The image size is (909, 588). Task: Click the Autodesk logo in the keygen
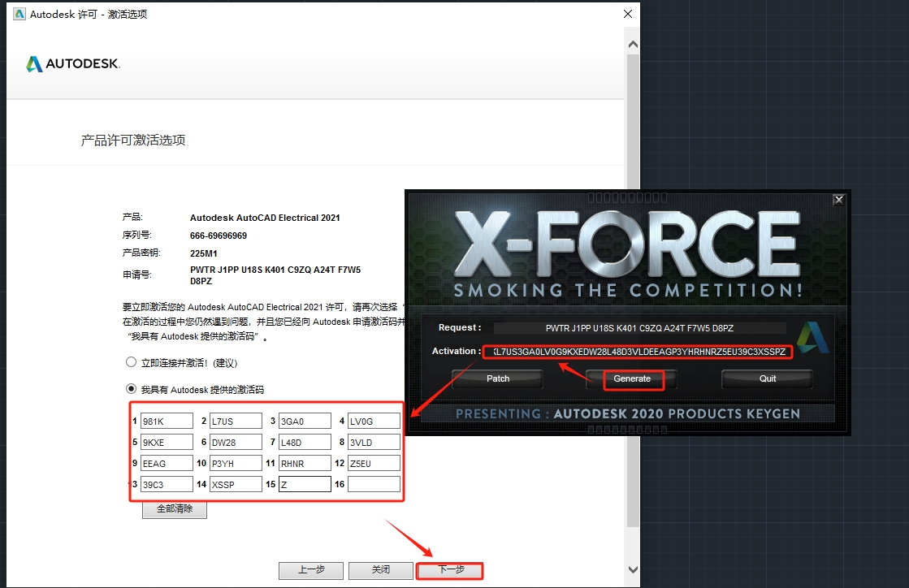[812, 338]
